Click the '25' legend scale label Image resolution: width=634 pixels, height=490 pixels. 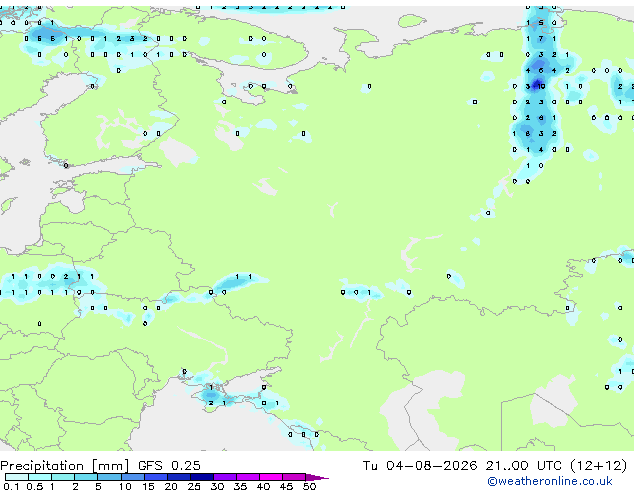click(x=194, y=486)
